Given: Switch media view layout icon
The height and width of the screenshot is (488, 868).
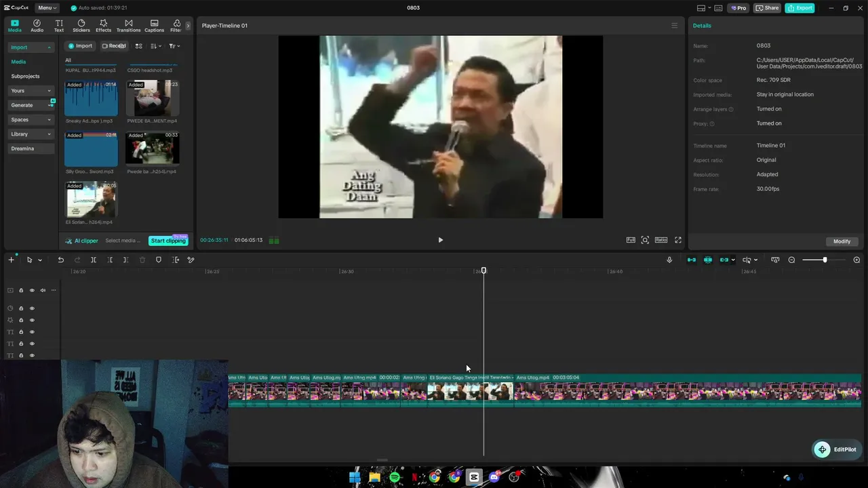Looking at the screenshot, I should [138, 46].
